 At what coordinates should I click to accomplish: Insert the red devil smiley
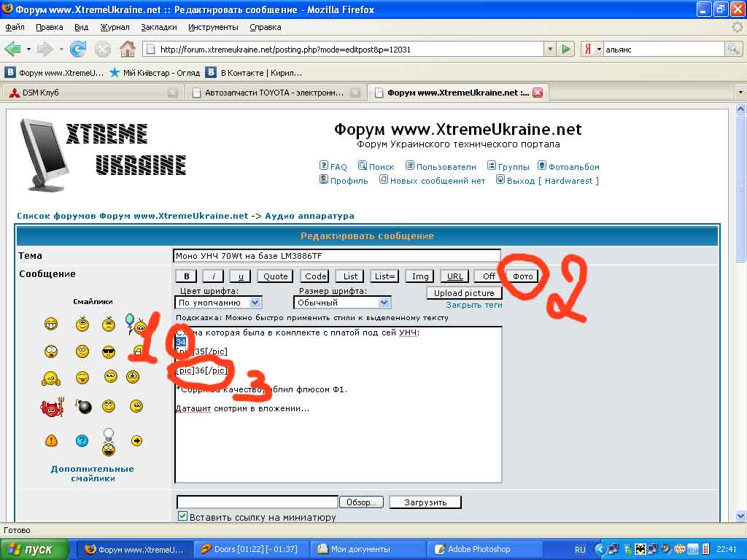click(52, 407)
